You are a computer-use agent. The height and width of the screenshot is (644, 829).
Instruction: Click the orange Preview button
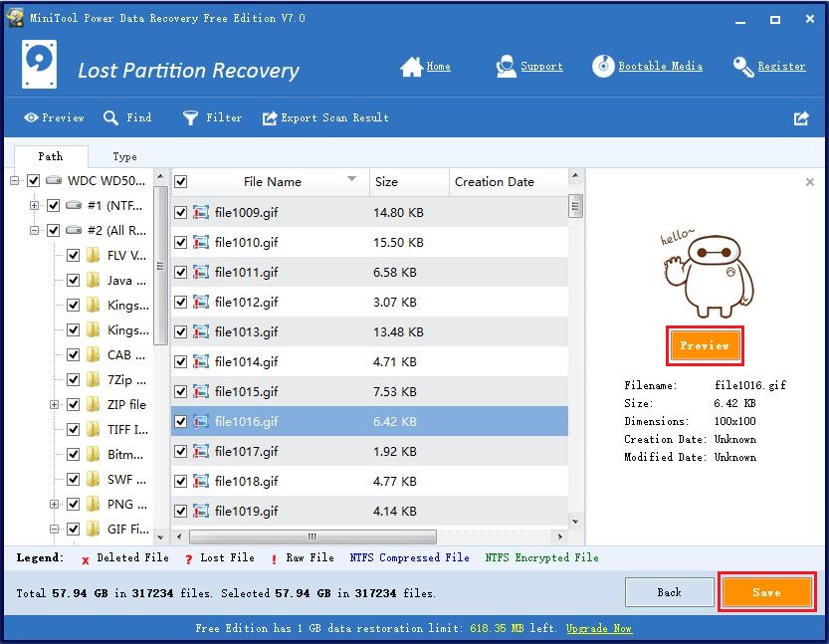coord(705,345)
